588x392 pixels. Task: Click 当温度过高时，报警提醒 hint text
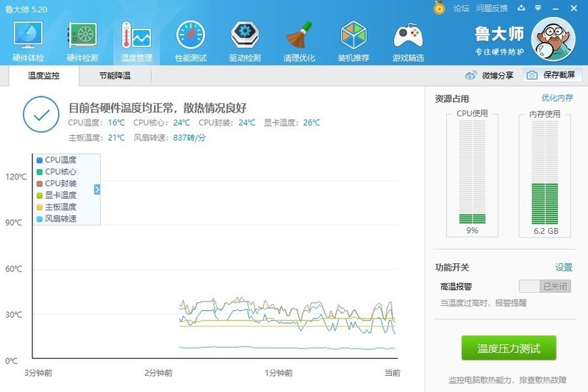click(x=484, y=303)
